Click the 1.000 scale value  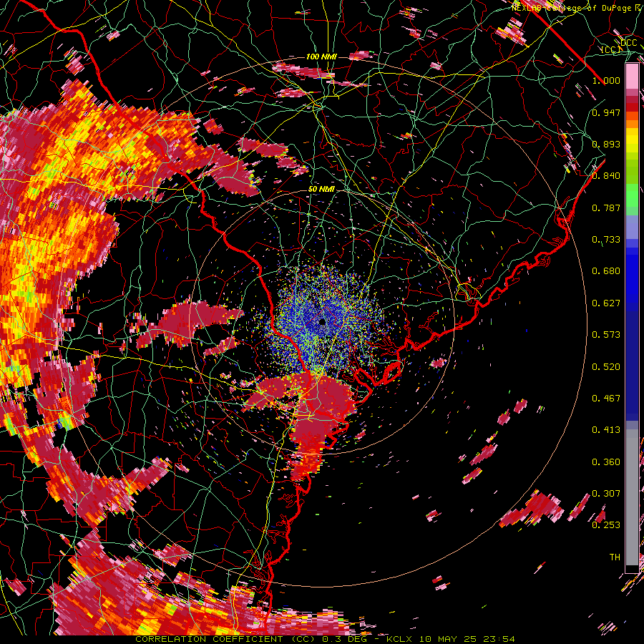[606, 80]
